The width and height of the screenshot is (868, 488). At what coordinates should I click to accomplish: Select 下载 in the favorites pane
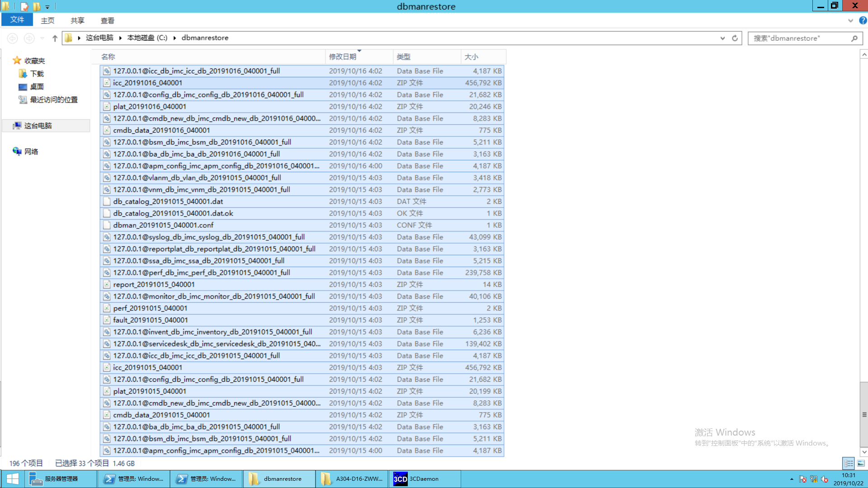(x=37, y=74)
